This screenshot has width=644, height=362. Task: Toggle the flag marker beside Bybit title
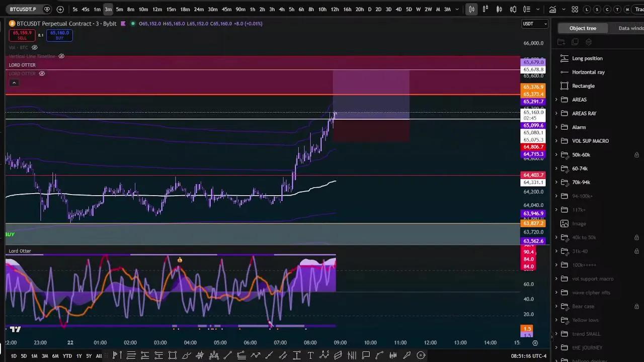point(123,24)
